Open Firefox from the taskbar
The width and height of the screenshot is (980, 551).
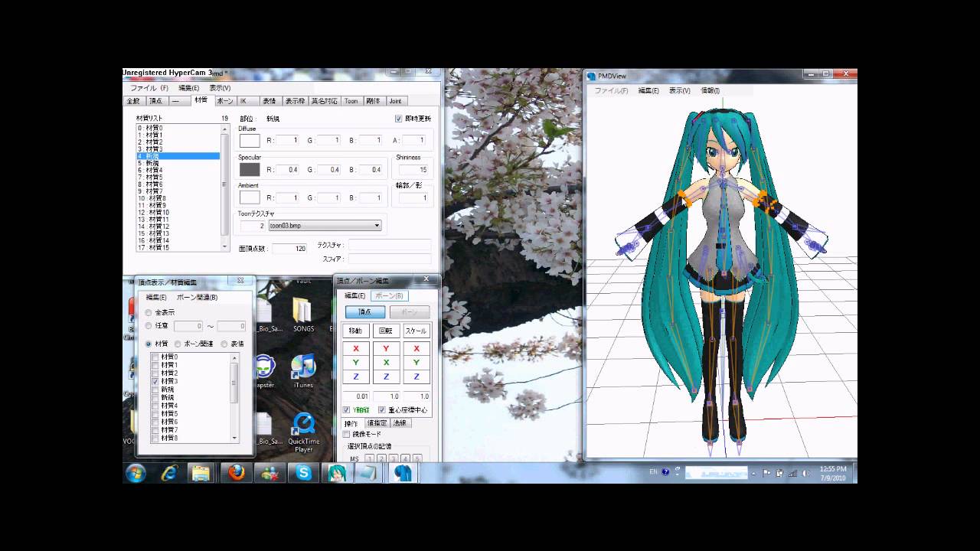(237, 473)
